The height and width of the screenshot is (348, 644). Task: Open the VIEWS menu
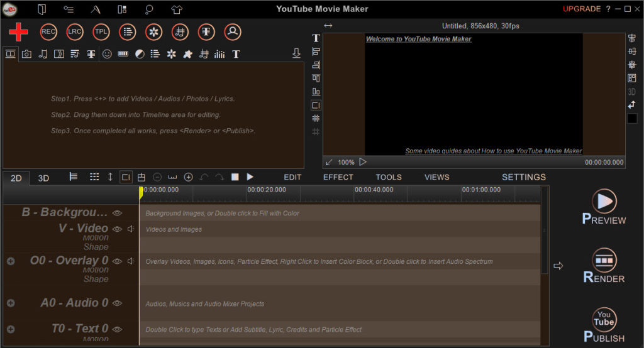436,177
